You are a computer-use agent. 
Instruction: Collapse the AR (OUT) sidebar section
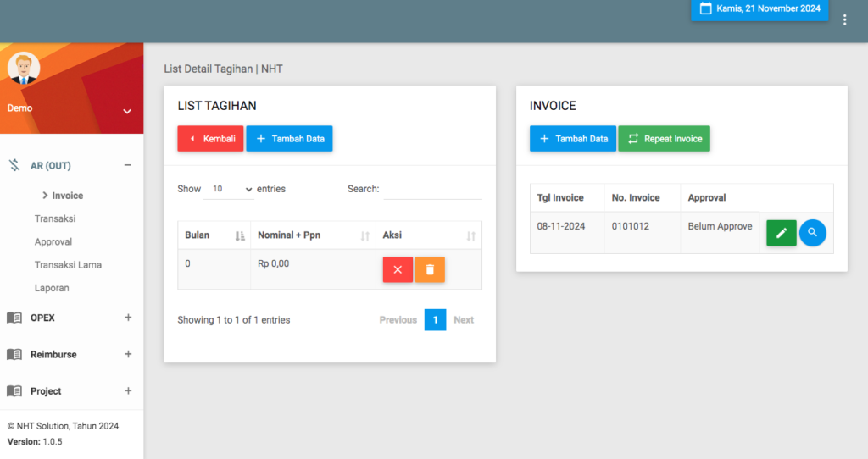[128, 165]
